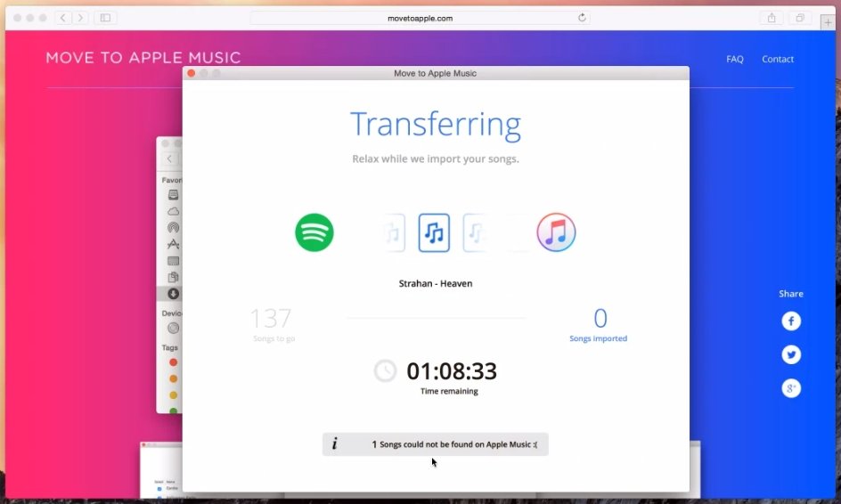841x504 pixels.
Task: Select the orange tag in Finder sidebar
Action: tap(173, 378)
